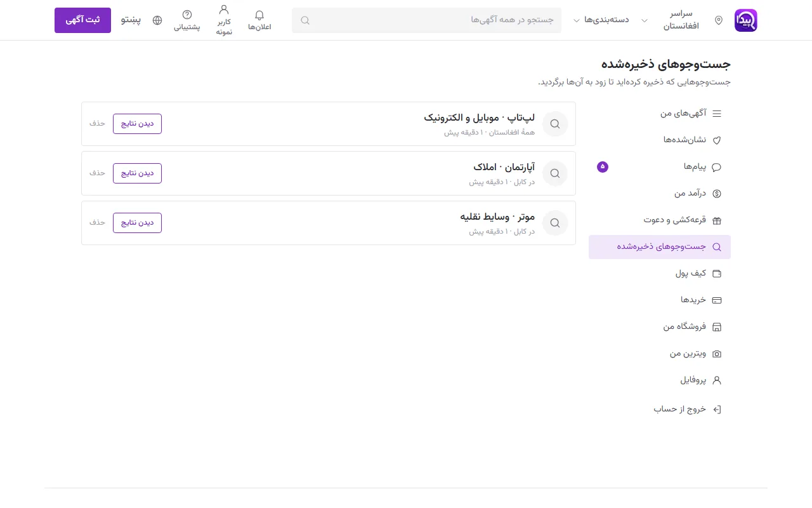Image resolution: width=812 pixels, height=508 pixels.
Task: View results for موتر saved search
Action: coord(137,223)
